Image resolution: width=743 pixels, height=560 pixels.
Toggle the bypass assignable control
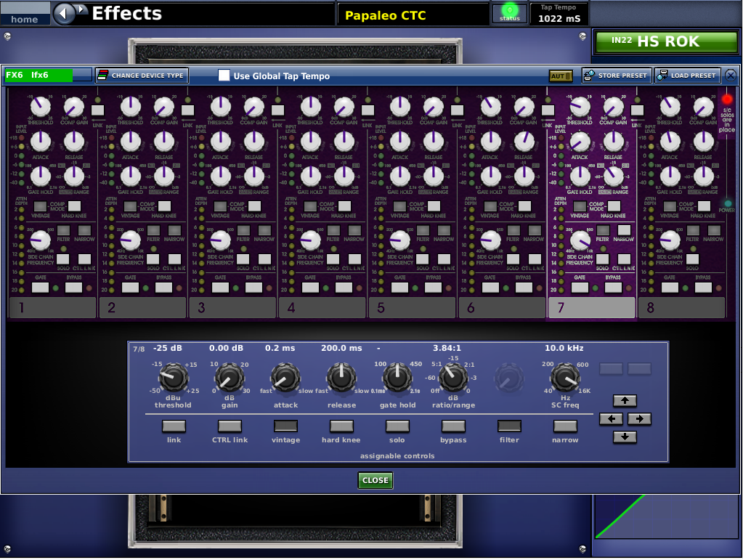click(453, 426)
